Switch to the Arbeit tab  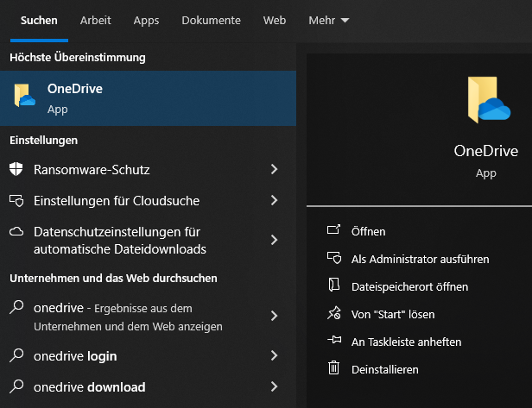(x=95, y=21)
